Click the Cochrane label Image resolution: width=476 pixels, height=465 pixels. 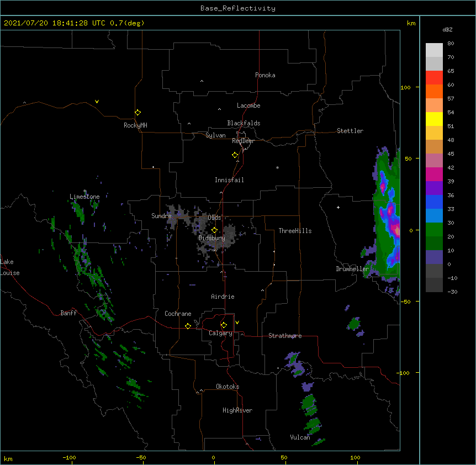point(178,314)
